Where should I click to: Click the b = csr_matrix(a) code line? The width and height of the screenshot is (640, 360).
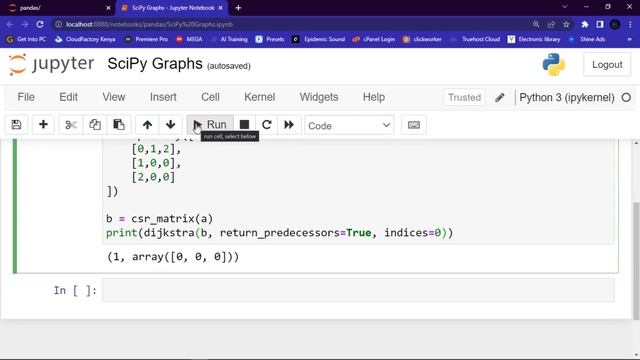tap(159, 219)
